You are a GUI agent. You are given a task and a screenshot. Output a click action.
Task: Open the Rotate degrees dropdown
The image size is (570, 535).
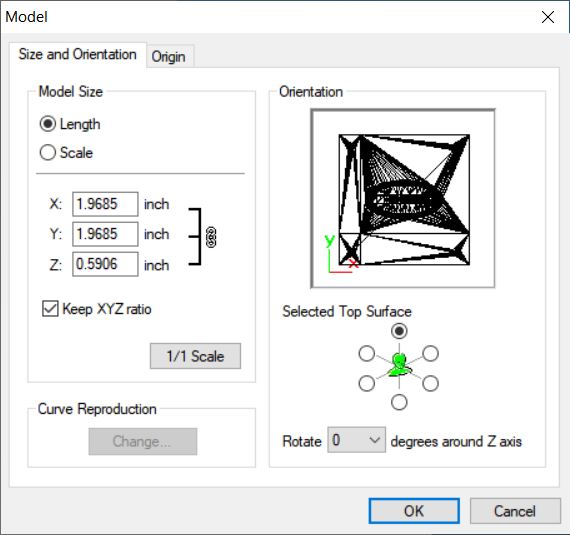pyautogui.click(x=356, y=440)
